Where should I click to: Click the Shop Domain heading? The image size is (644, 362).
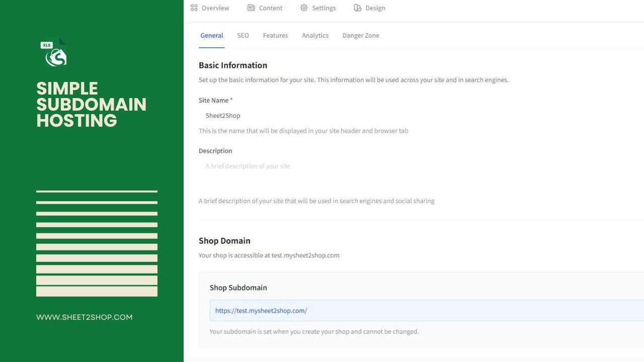[x=224, y=241]
